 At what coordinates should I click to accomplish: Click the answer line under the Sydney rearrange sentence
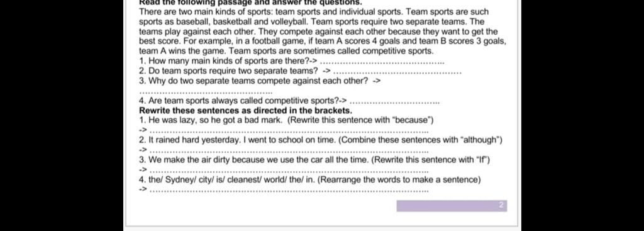289,191
